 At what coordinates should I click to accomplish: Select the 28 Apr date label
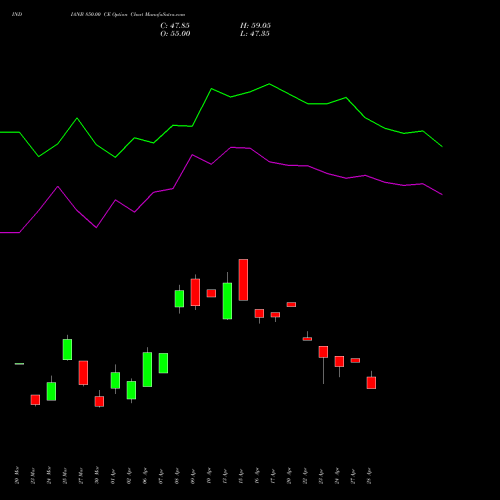point(369,476)
